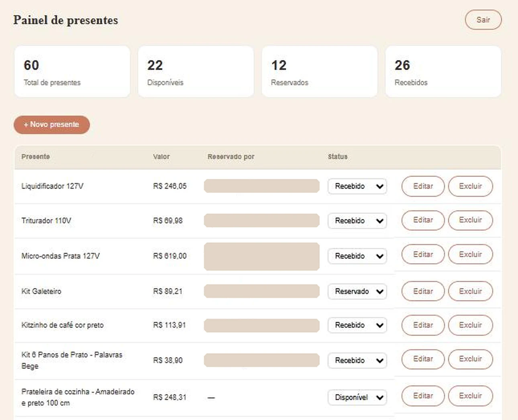
Task: Change status of Micro-ondas Prata 127V
Action: (357, 256)
